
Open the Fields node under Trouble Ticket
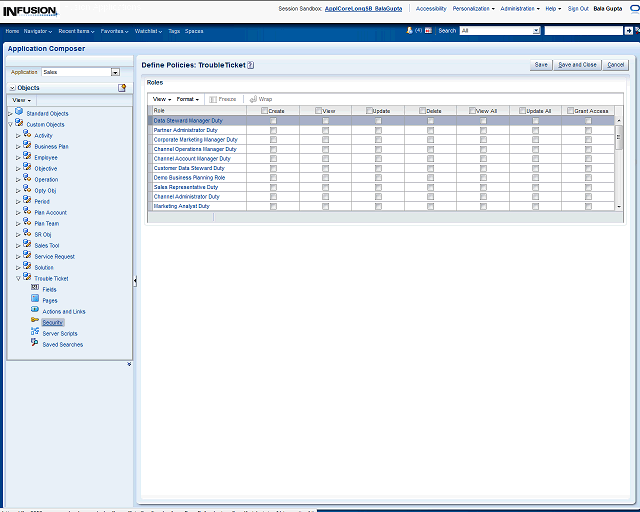[x=49, y=289]
